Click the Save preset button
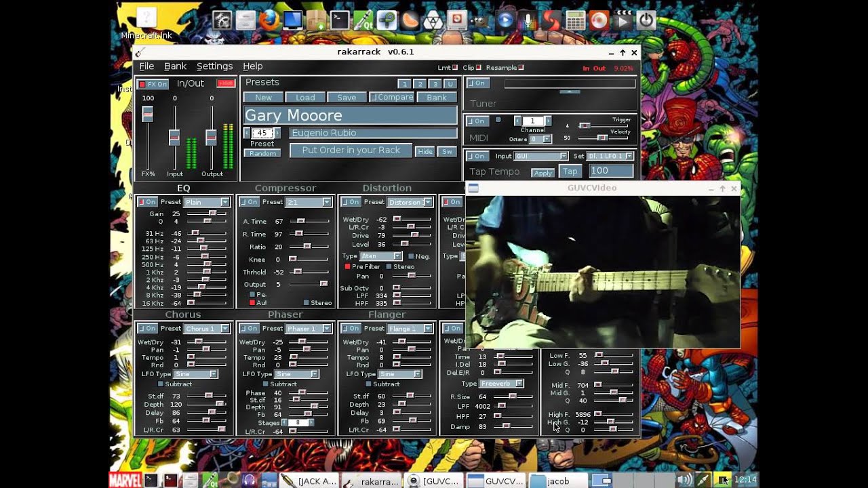 pyautogui.click(x=347, y=98)
